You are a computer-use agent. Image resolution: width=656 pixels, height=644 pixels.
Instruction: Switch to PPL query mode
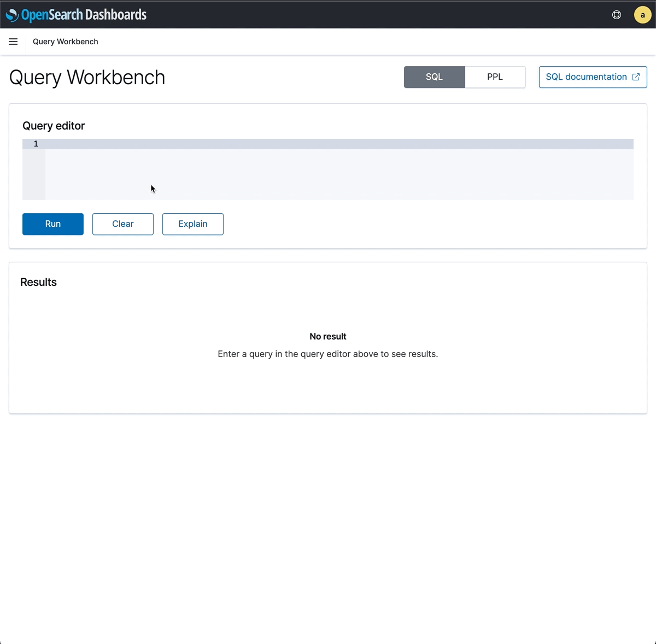tap(495, 77)
